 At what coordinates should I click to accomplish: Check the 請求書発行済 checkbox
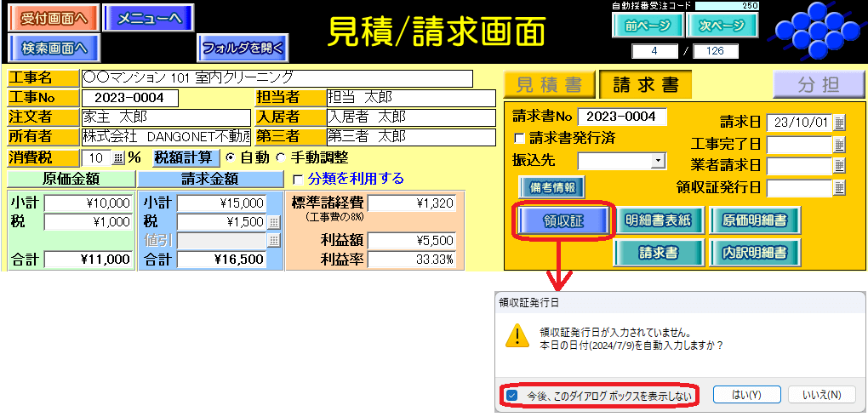519,138
